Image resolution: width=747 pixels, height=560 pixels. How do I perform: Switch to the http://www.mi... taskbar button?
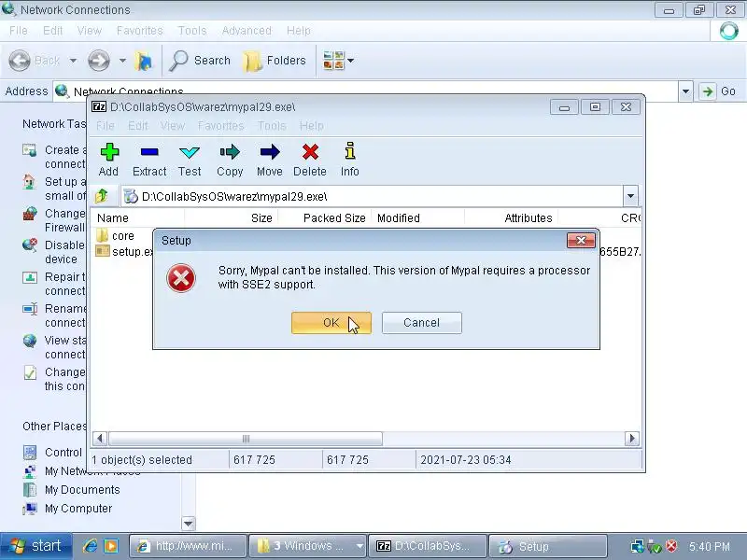tap(189, 546)
